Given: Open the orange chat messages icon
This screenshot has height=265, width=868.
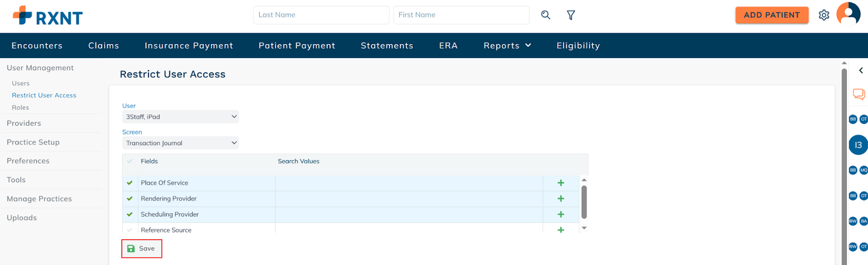Looking at the screenshot, I should coord(858,94).
